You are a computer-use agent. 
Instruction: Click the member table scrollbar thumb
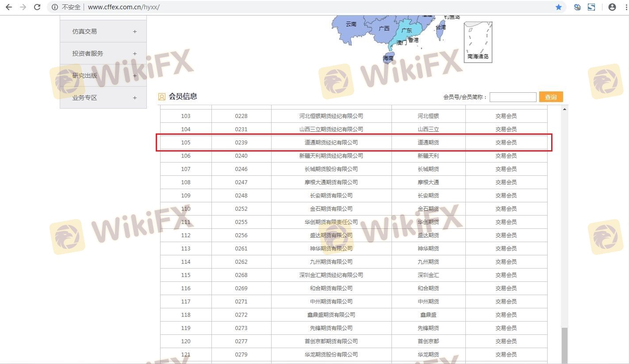pyautogui.click(x=564, y=345)
